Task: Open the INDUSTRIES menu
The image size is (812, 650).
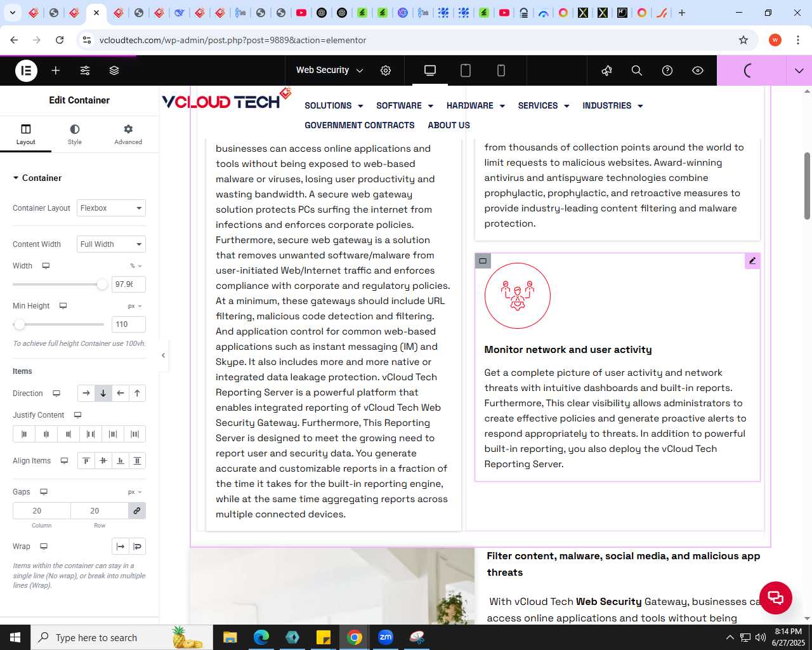Action: click(x=613, y=106)
